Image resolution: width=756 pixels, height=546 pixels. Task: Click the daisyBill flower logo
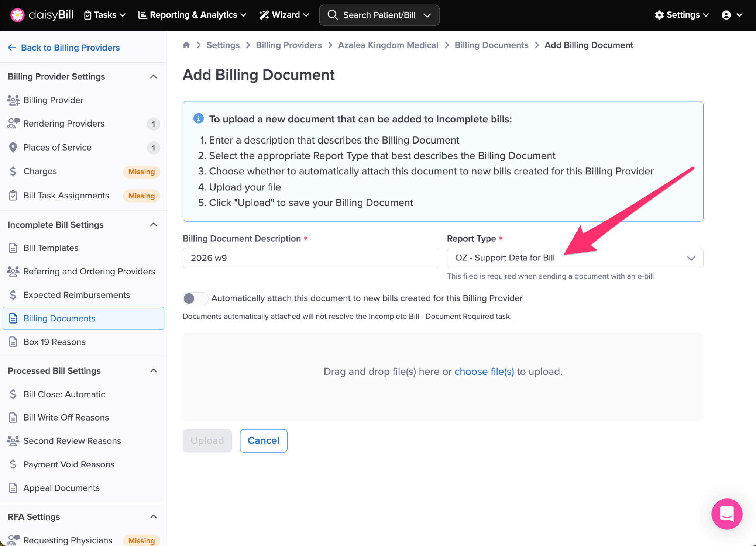(x=17, y=15)
